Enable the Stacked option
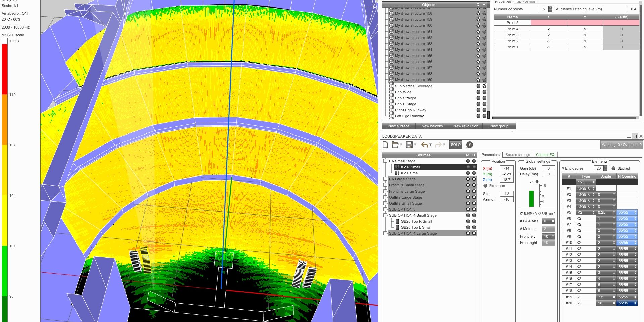The height and width of the screenshot is (322, 644). click(613, 168)
